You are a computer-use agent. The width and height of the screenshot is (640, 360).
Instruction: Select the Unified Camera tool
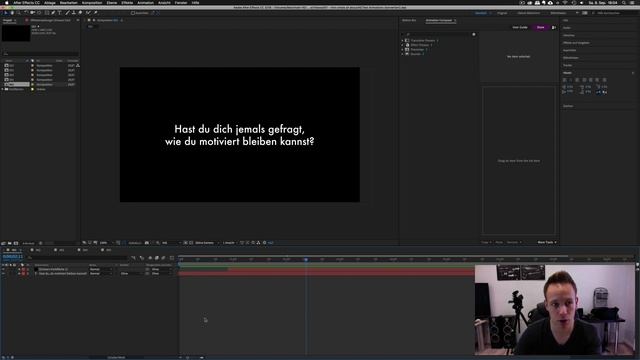pyautogui.click(x=33, y=13)
